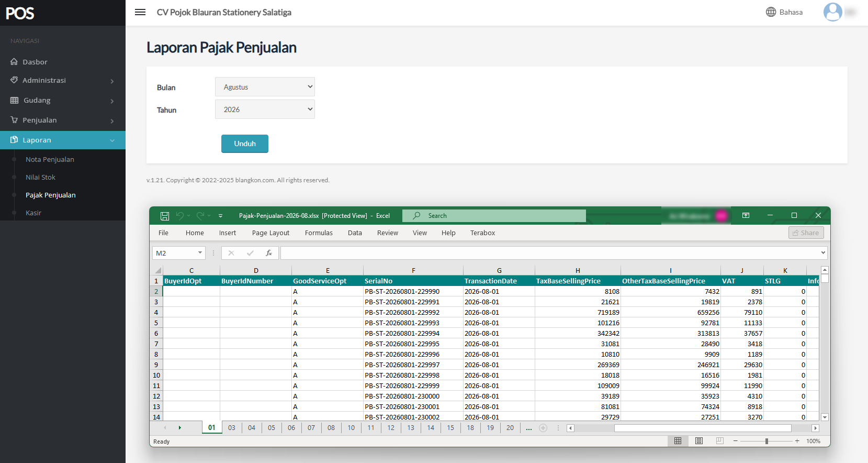Open the Page Layout ribbon tab
This screenshot has height=463, width=868.
(270, 233)
